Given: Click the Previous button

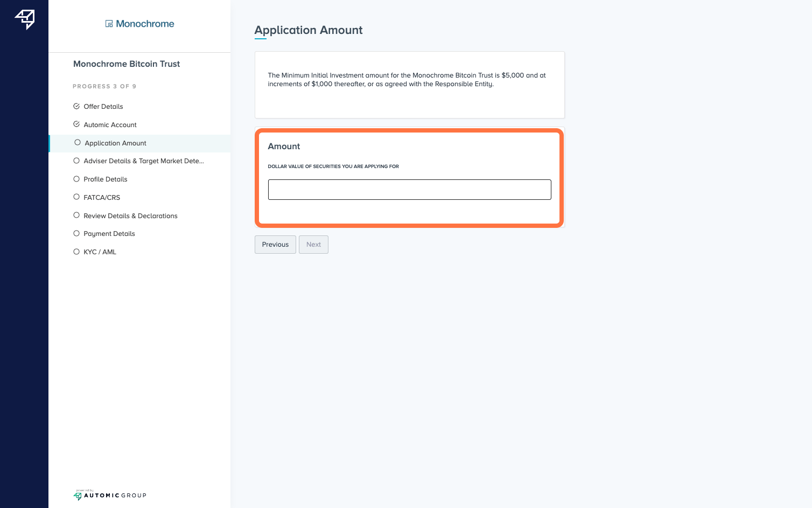Looking at the screenshot, I should point(275,245).
